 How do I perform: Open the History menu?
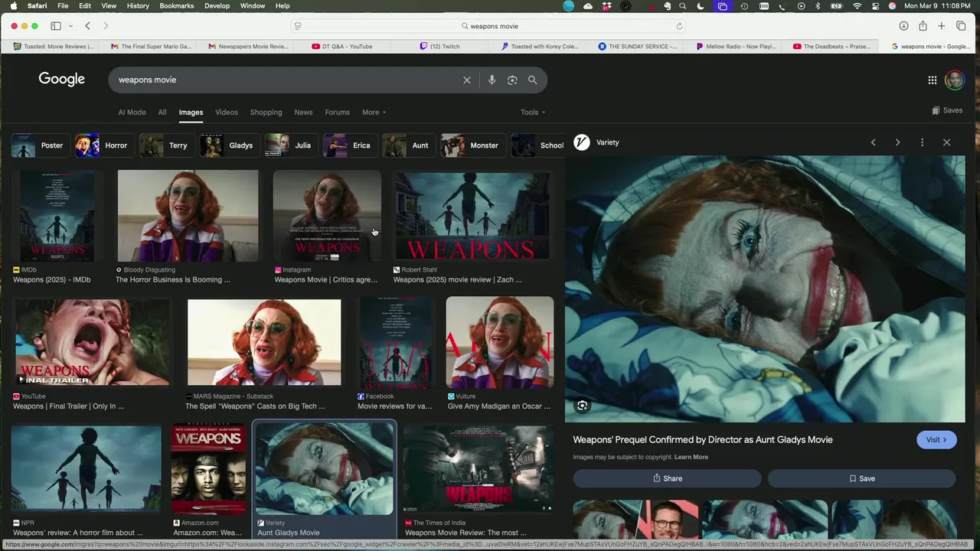click(x=138, y=6)
